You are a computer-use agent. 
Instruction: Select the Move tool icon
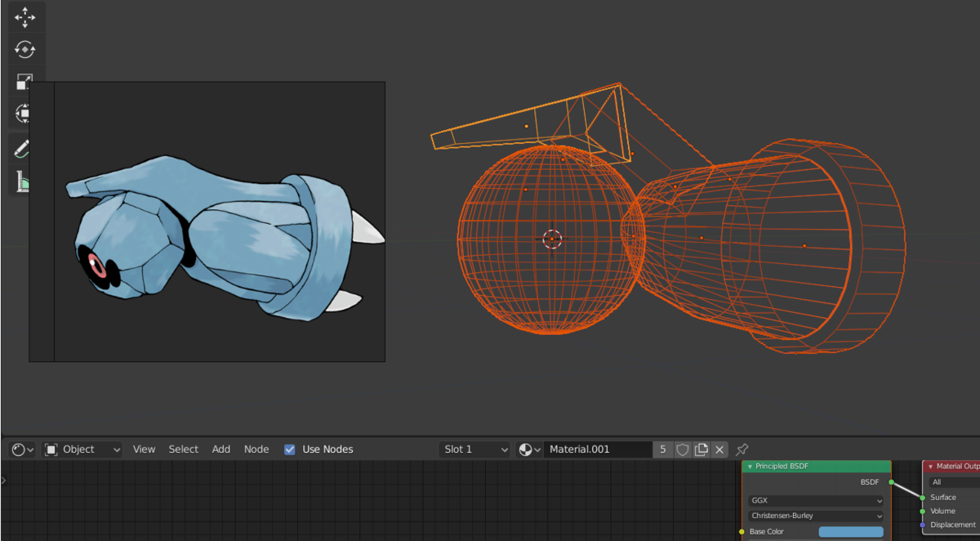pyautogui.click(x=24, y=17)
